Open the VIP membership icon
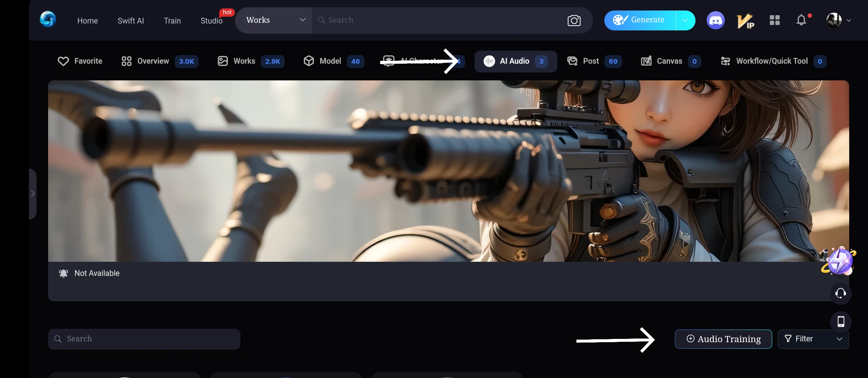 point(745,21)
